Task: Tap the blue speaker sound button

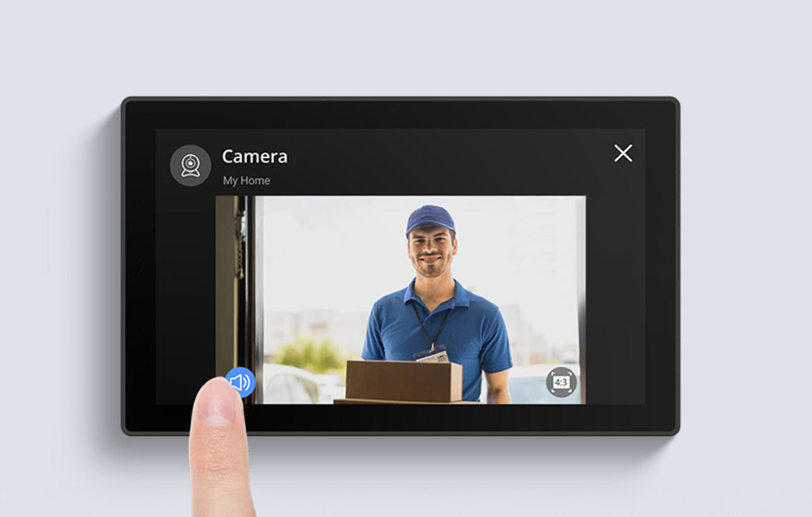Action: (241, 382)
